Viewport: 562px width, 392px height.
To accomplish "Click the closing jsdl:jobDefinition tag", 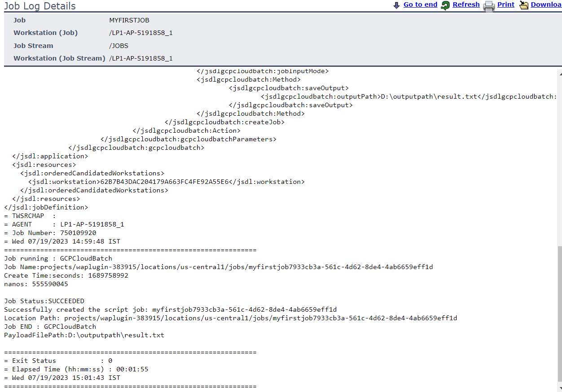I will tap(46, 207).
